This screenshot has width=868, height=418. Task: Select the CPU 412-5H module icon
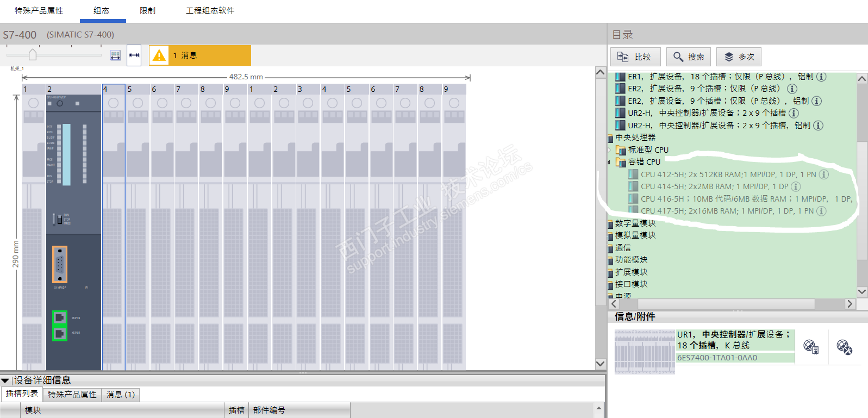(x=633, y=174)
